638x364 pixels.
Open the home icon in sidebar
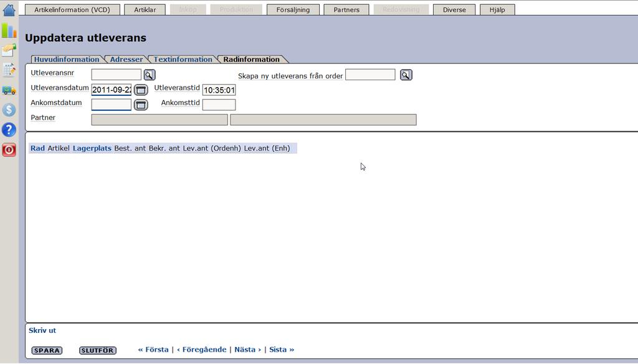9,9
